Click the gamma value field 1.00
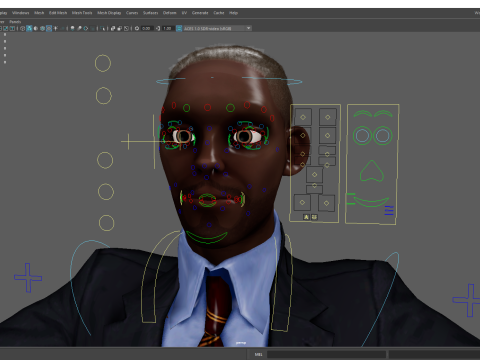 [x=168, y=28]
